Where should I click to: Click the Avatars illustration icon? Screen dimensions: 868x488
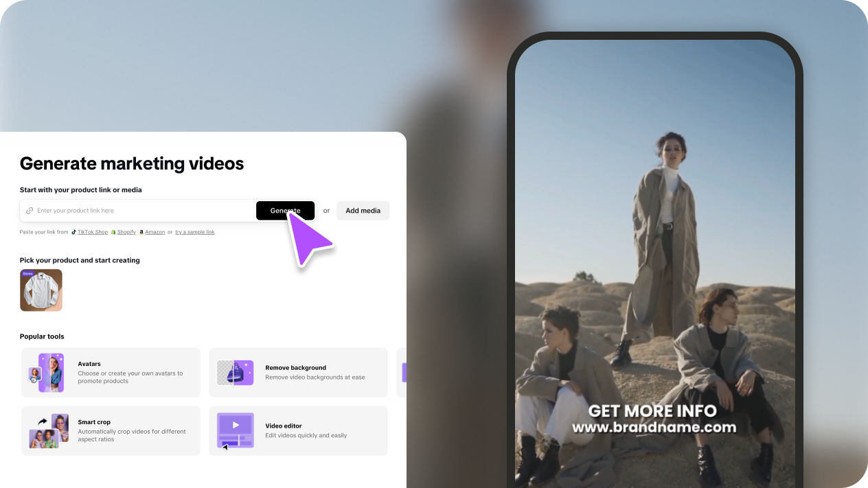(47, 373)
